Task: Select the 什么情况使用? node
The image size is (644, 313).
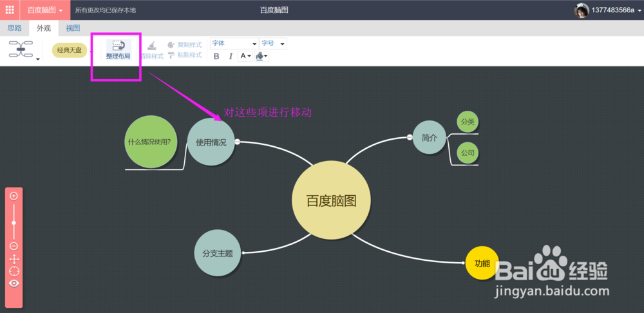Action: 153,142
